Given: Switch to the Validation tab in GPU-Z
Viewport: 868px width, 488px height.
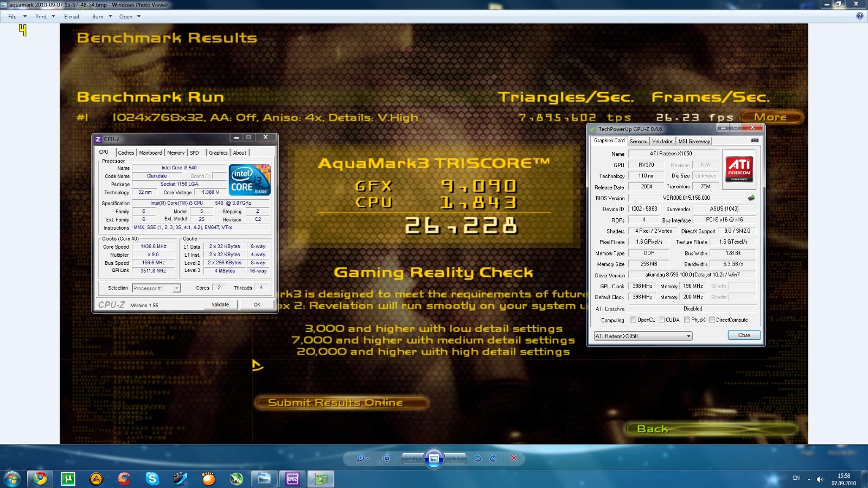Looking at the screenshot, I should coord(662,141).
